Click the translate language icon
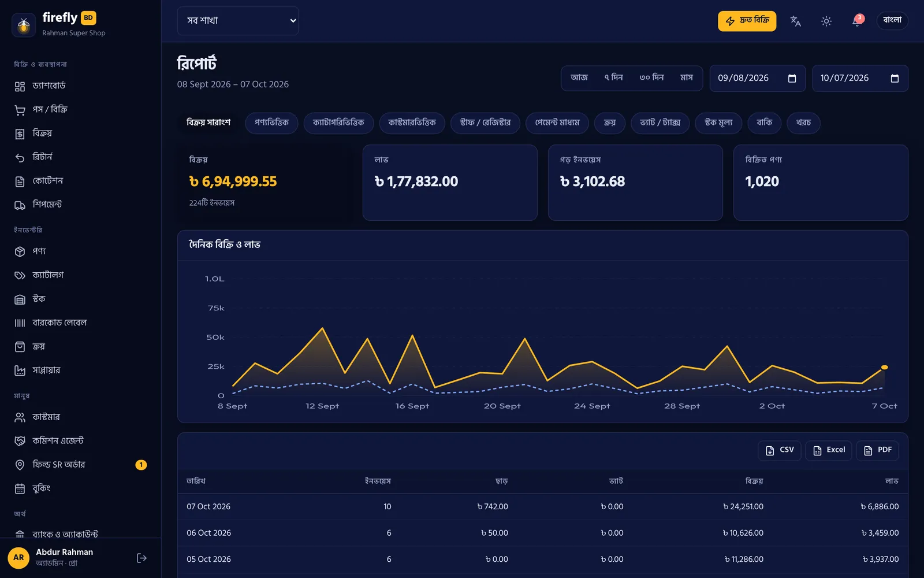This screenshot has width=924, height=578. pos(795,21)
